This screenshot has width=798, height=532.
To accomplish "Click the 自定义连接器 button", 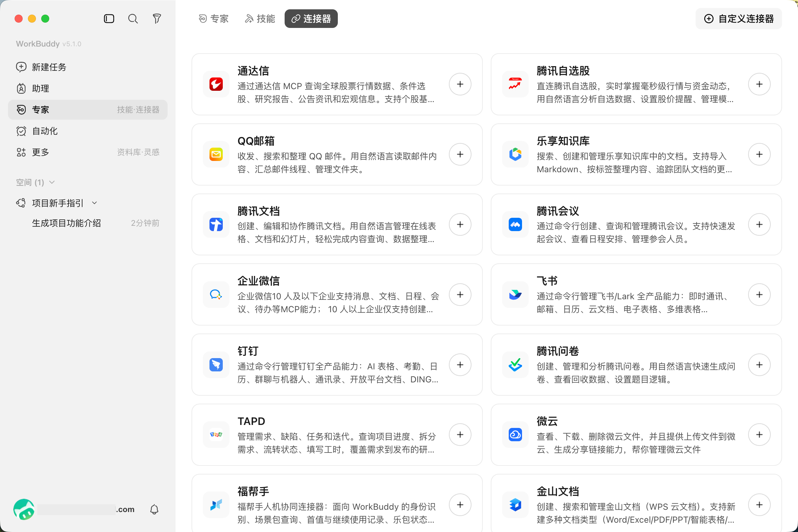I will (738, 19).
